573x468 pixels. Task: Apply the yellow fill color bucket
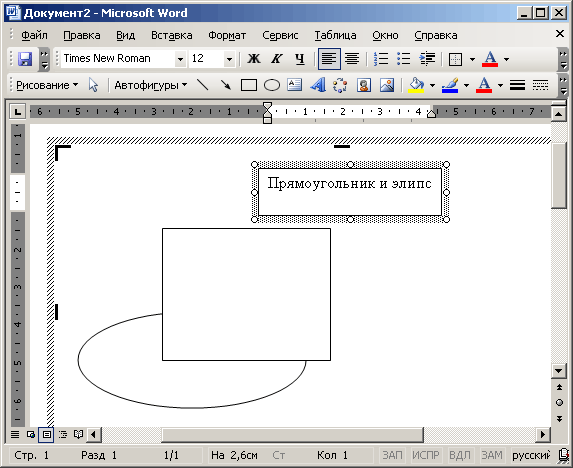pyautogui.click(x=416, y=85)
